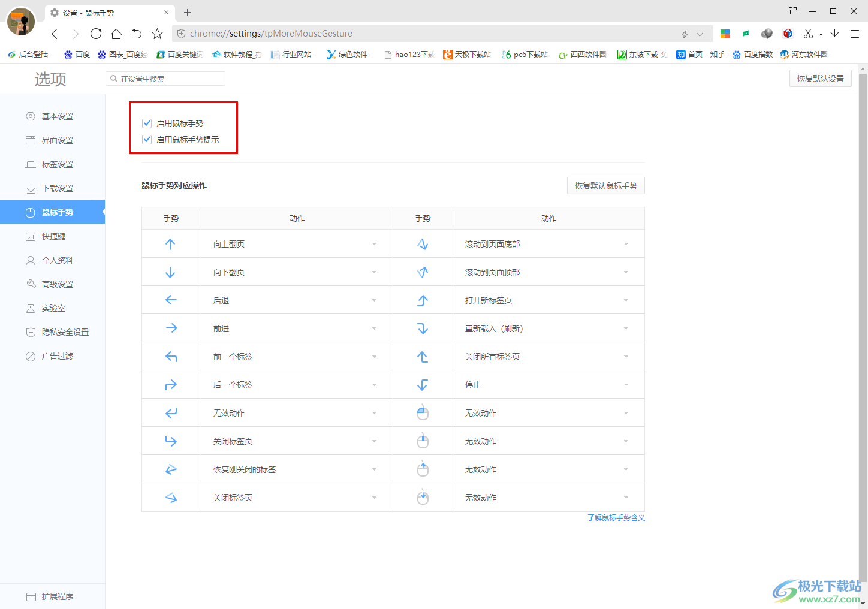Click the gesture icon for 重新载入（刷新）
The height and width of the screenshot is (609, 868).
click(423, 328)
